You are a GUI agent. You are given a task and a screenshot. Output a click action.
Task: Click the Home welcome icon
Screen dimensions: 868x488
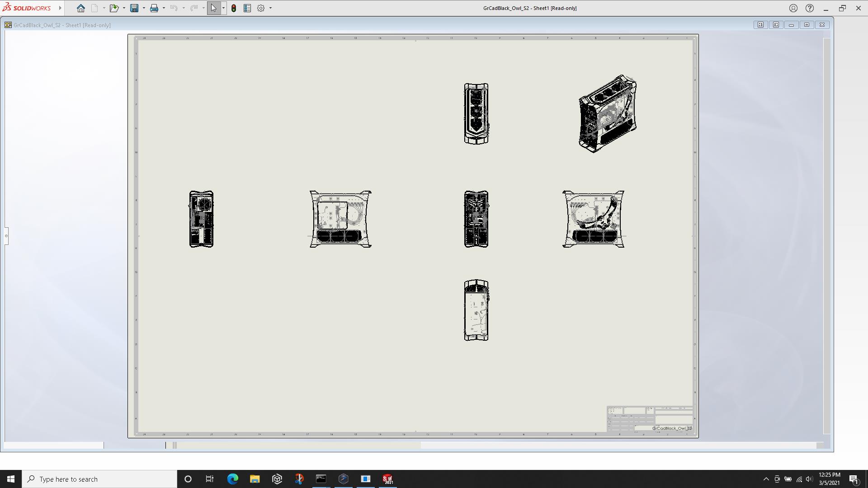pyautogui.click(x=80, y=8)
